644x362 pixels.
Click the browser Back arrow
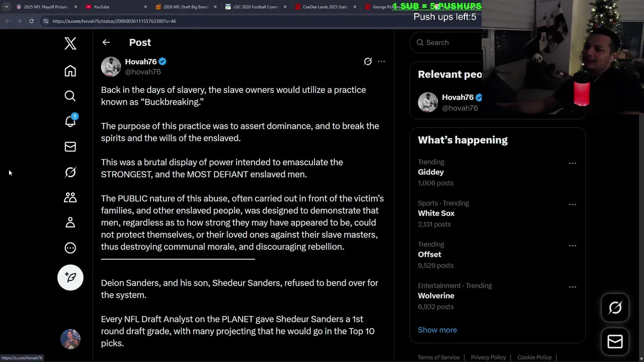pyautogui.click(x=7, y=21)
